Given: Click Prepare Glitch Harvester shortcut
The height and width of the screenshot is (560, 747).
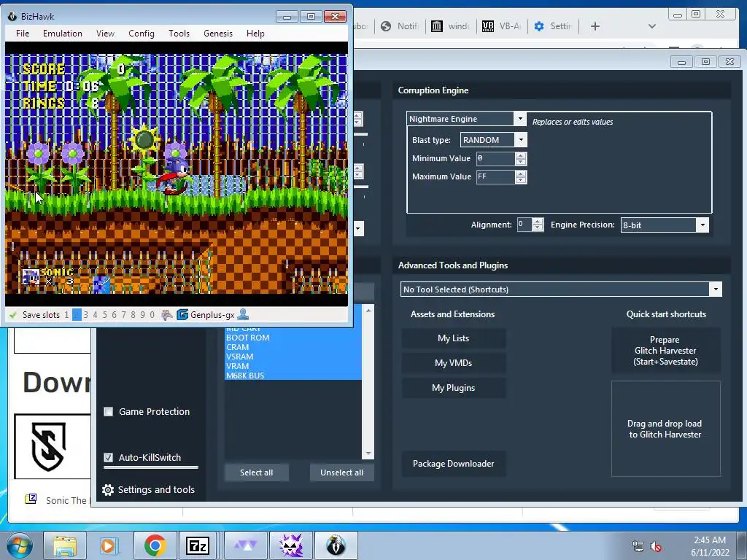Looking at the screenshot, I should (x=665, y=351).
